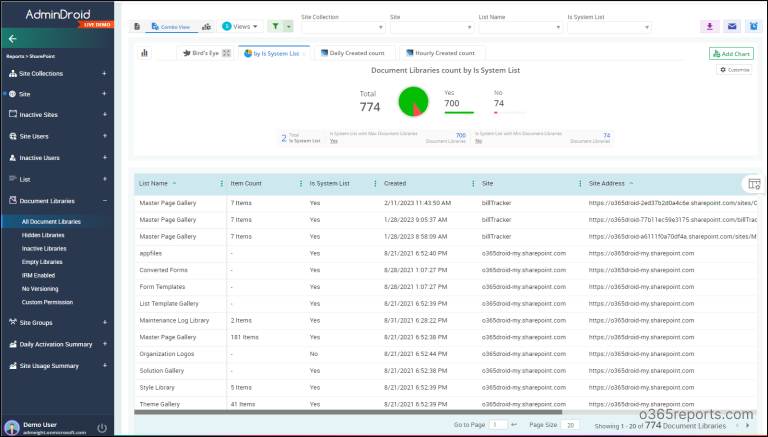Expand Inactive Users menu

[x=104, y=157]
